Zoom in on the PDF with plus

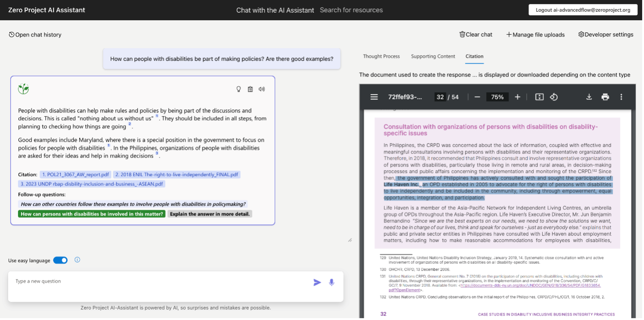click(517, 97)
